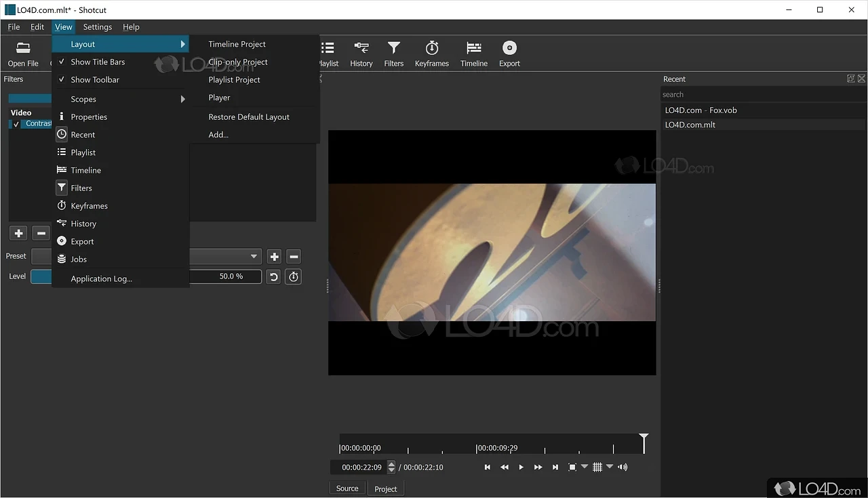Open the zoom level dropdown arrow
The width and height of the screenshot is (868, 498).
(585, 467)
